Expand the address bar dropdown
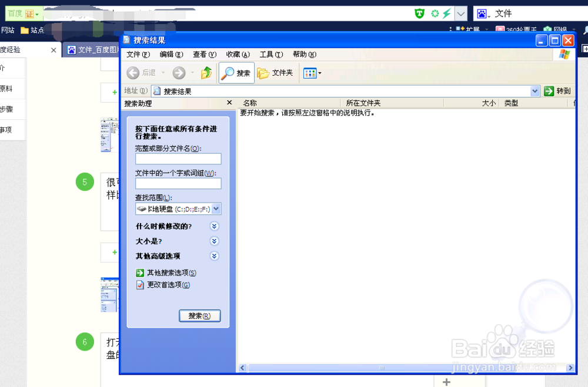The image size is (588, 387). click(x=534, y=91)
